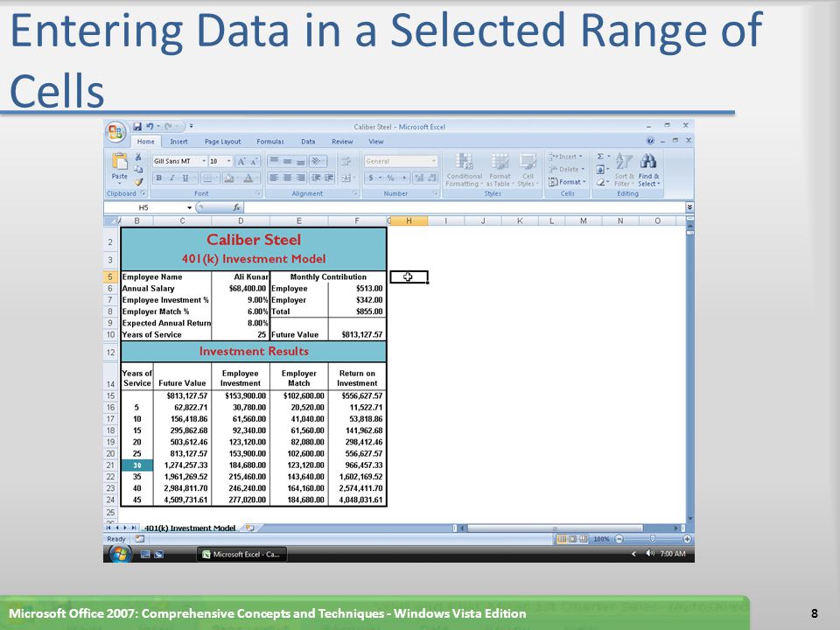The width and height of the screenshot is (840, 630).
Task: Toggle Wrap Text in Alignment group
Action: 346,161
